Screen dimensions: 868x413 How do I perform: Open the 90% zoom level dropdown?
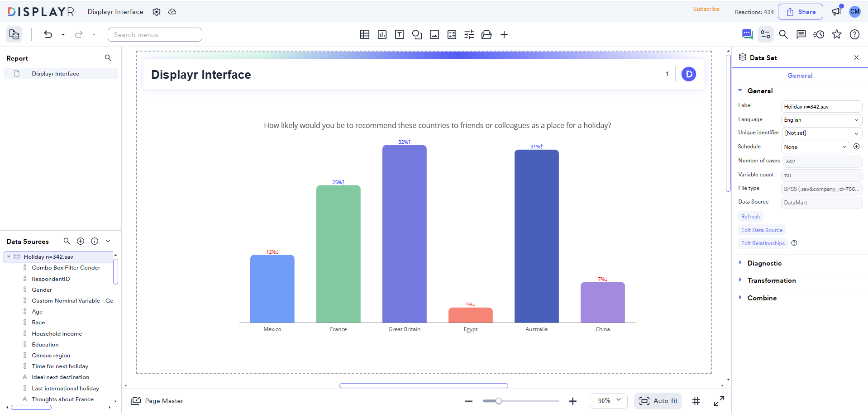click(x=609, y=401)
